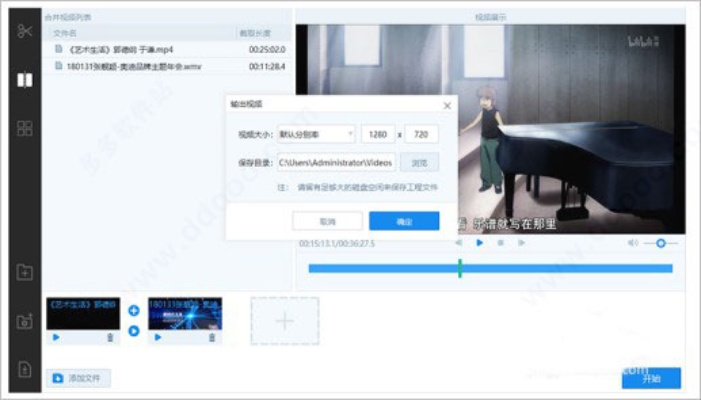Click the add-folder icon in sidebar
This screenshot has height=400, width=701.
coord(25,272)
